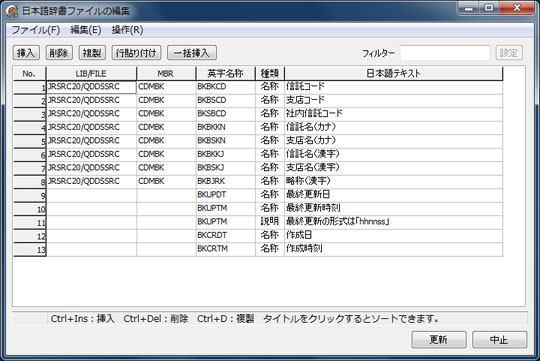Viewport: 540px width, 361px height.
Task: Select row header number 5
Action: point(30,142)
